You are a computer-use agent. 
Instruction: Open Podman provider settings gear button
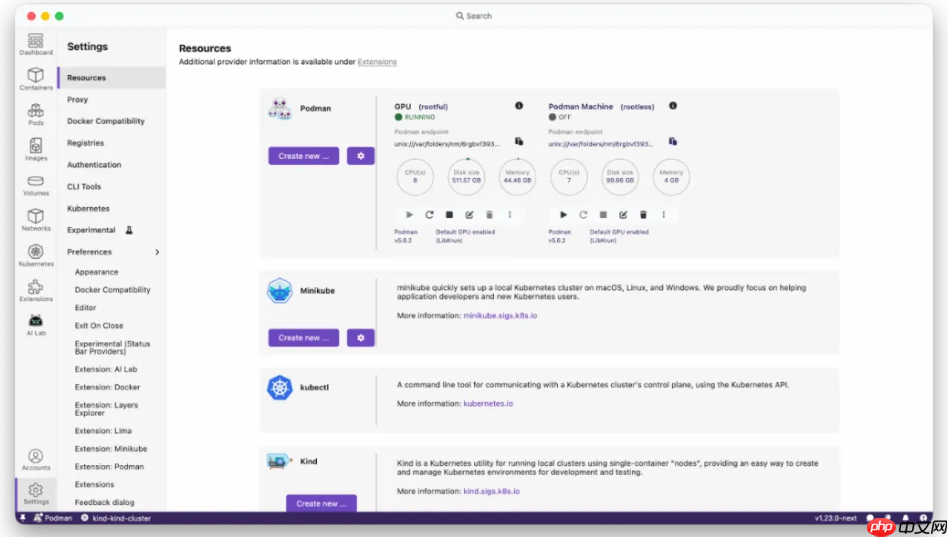360,156
